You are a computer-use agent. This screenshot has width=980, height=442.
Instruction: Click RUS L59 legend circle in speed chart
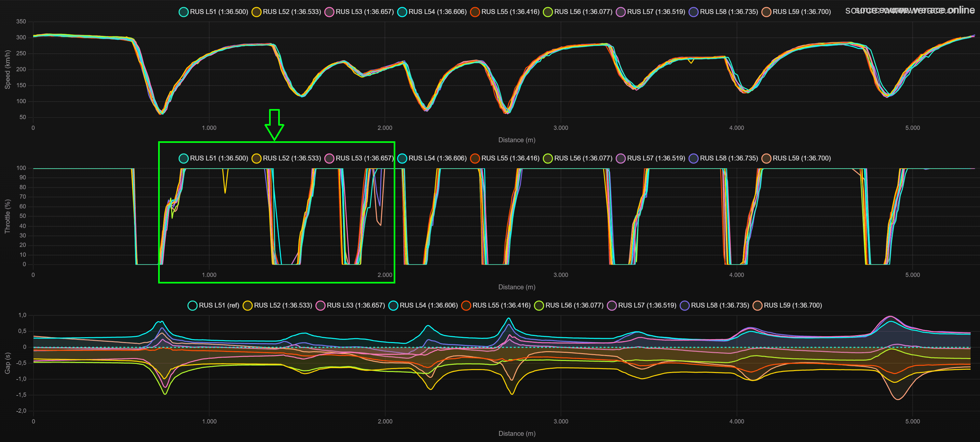(766, 12)
